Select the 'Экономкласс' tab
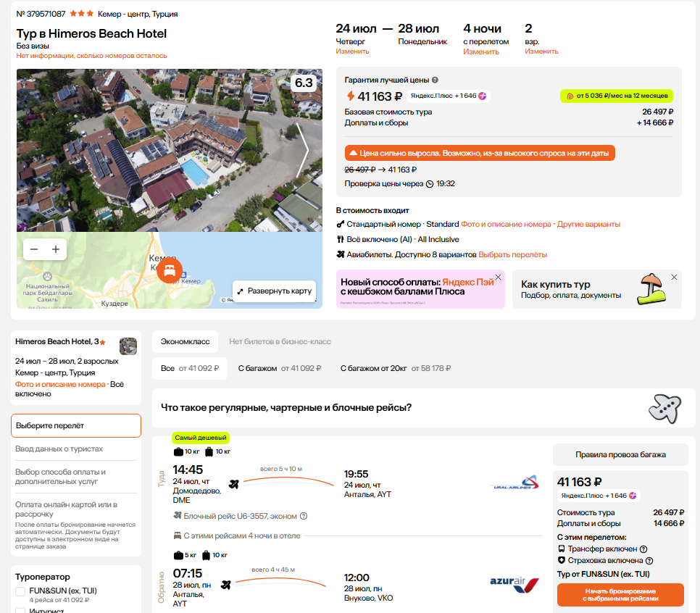 tap(185, 341)
